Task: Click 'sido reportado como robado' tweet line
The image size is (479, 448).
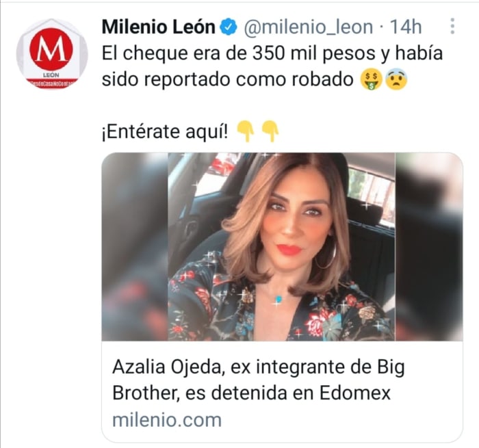Action: coord(227,80)
